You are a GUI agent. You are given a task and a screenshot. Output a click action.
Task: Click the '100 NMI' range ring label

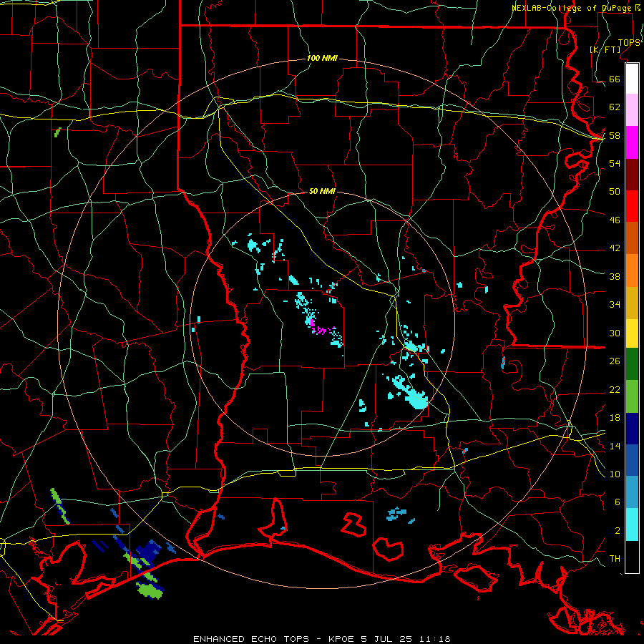click(x=322, y=58)
